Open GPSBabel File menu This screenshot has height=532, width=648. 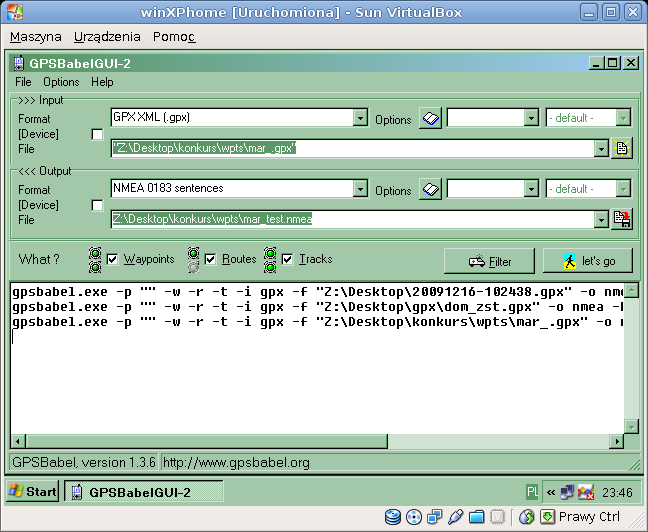tap(23, 82)
